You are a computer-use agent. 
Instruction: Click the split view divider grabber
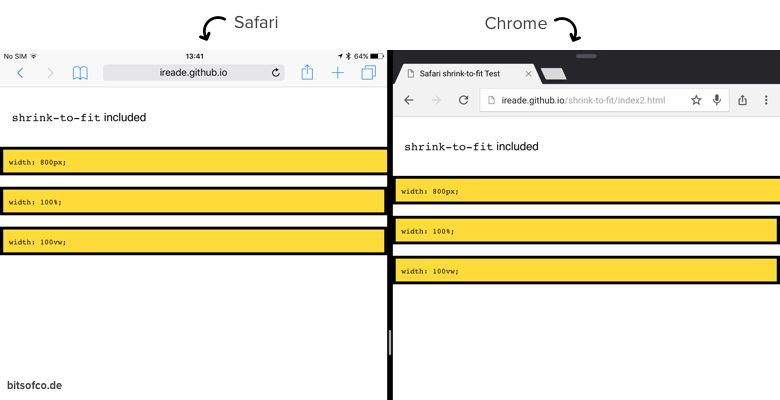click(390, 342)
